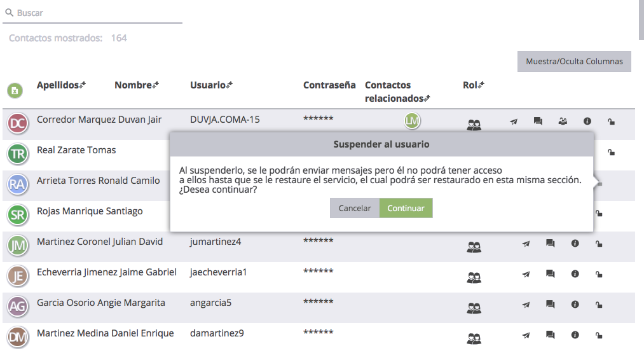Open chat icon for Martinez Coronel Julian David

(550, 244)
